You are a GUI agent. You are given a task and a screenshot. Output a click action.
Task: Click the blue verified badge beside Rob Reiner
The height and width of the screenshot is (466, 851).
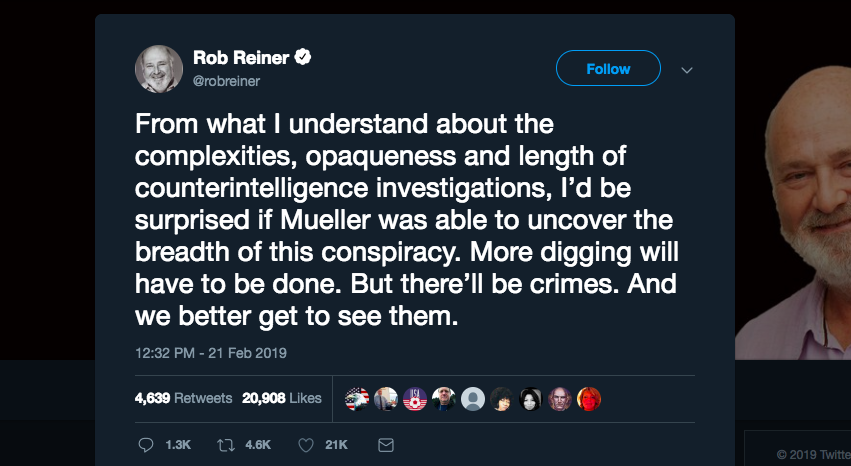tap(303, 57)
